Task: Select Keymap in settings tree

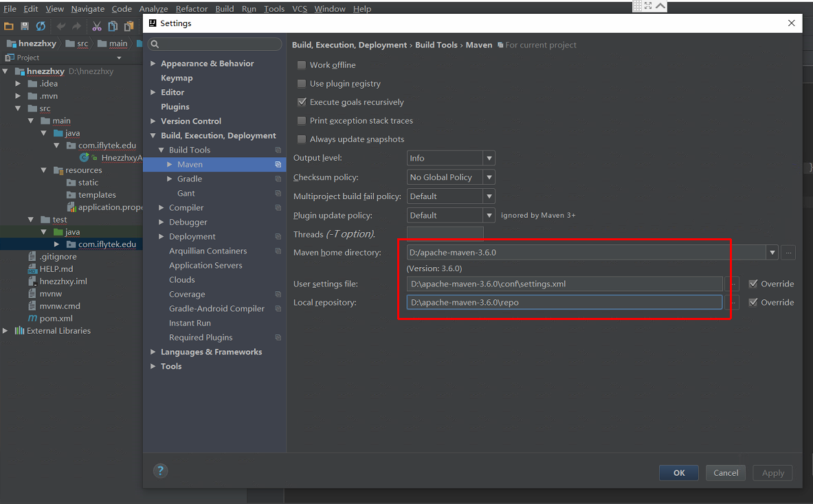Action: click(177, 78)
